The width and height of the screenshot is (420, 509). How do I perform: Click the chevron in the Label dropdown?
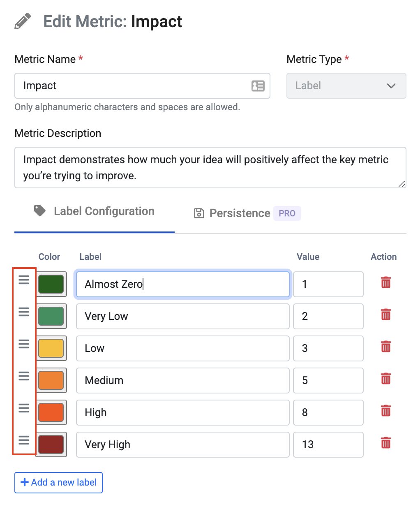390,86
